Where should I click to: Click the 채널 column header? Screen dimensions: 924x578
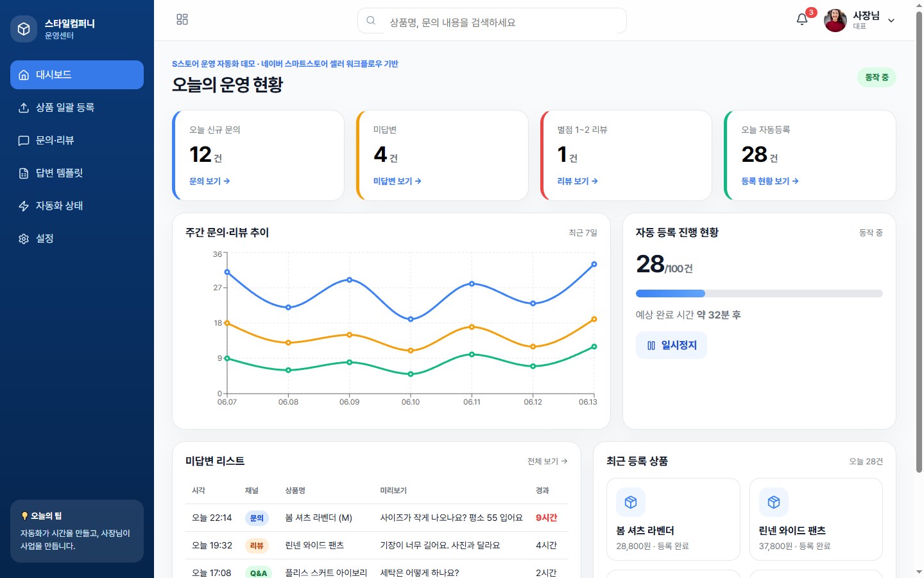click(252, 491)
